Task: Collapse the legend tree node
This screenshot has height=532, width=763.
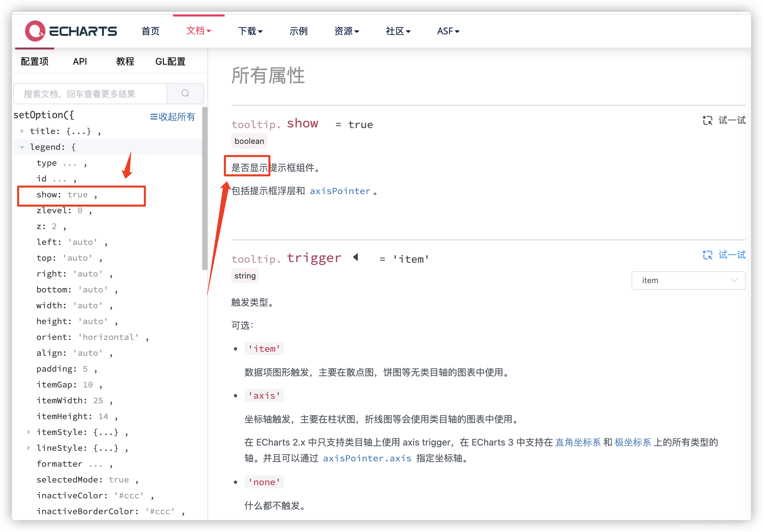Action: [x=22, y=147]
